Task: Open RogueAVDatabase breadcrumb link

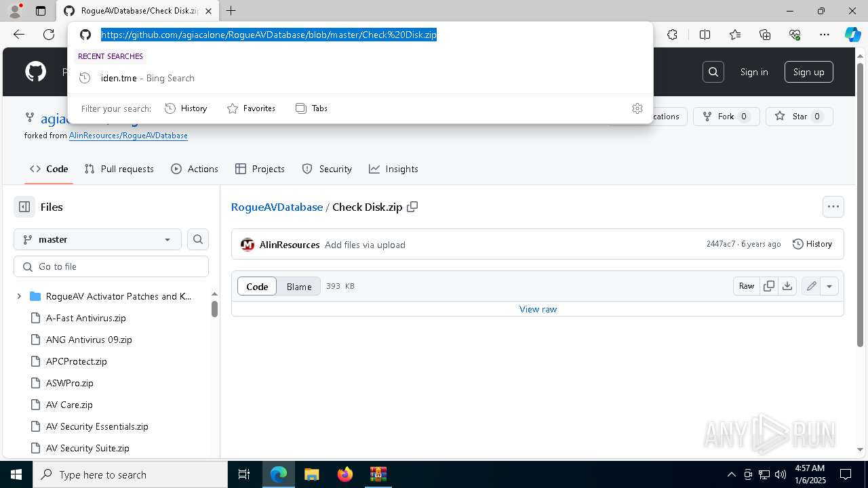Action: point(277,207)
